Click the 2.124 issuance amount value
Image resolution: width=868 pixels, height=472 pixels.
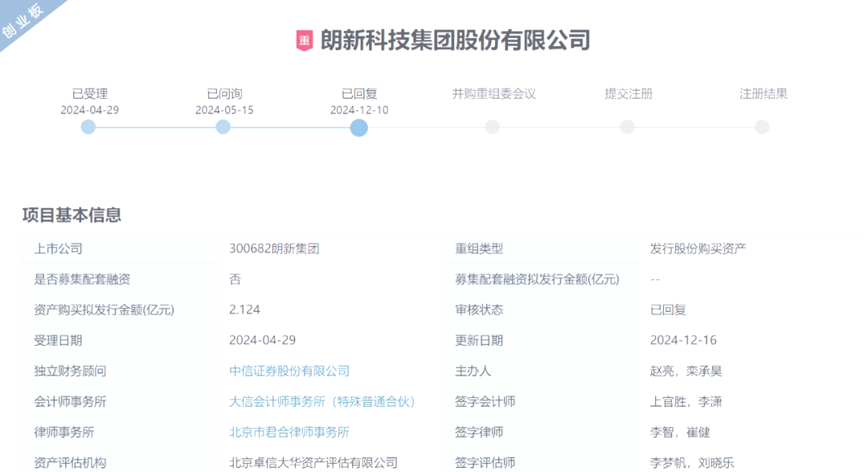click(x=244, y=310)
